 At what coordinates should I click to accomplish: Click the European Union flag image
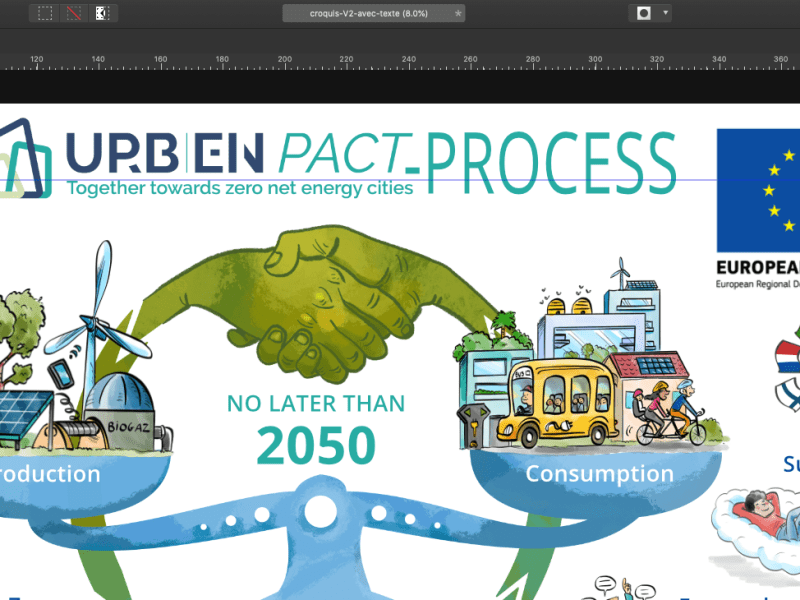pyautogui.click(x=759, y=190)
